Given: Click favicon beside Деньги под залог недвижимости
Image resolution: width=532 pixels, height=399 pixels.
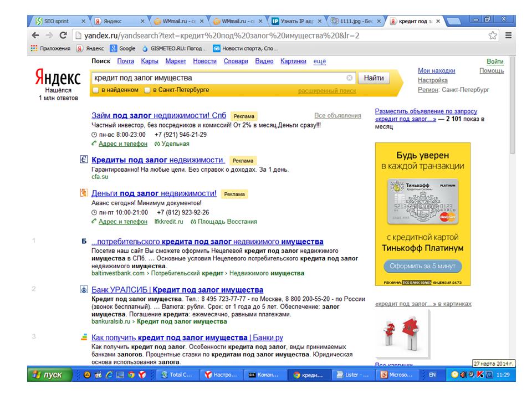Looking at the screenshot, I should (x=84, y=193).
